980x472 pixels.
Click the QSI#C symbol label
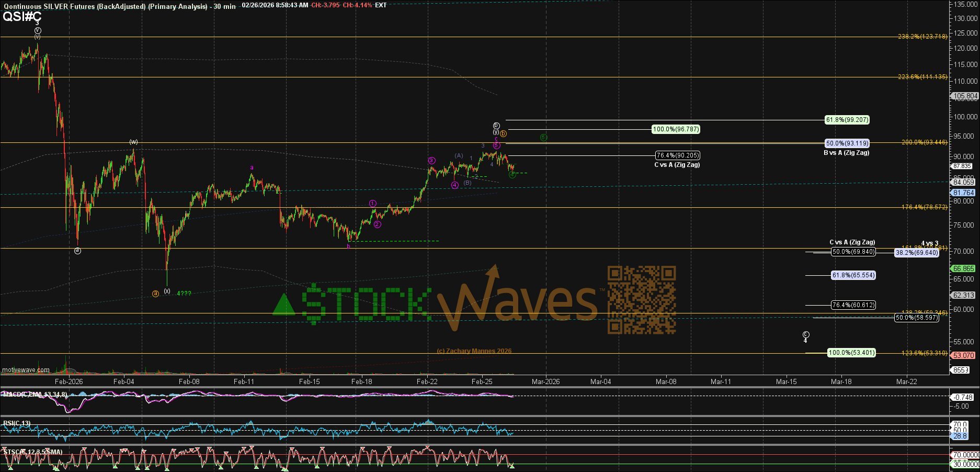pyautogui.click(x=22, y=16)
